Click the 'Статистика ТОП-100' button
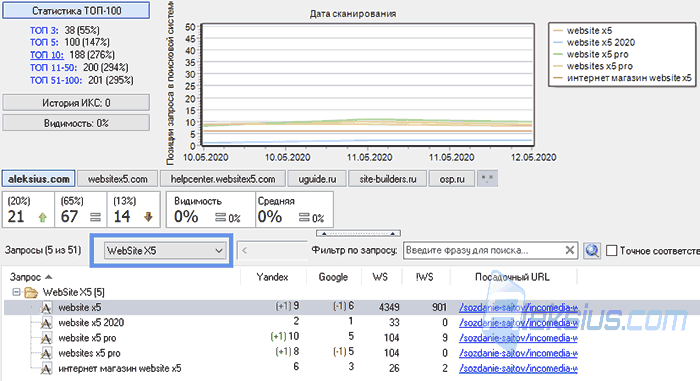The image size is (700, 381). pyautogui.click(x=76, y=10)
